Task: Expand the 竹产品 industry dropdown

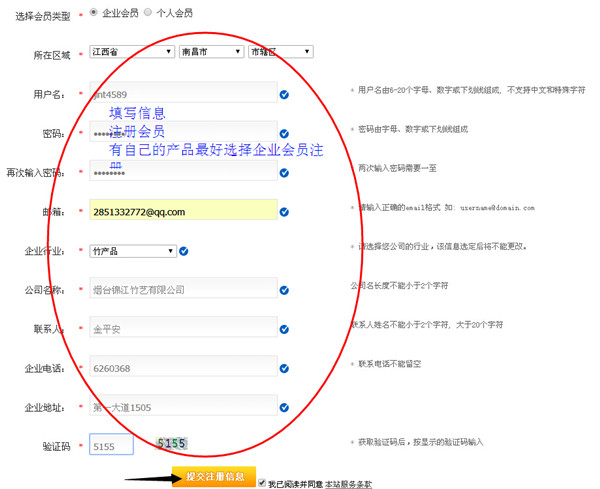Action: coord(132,251)
